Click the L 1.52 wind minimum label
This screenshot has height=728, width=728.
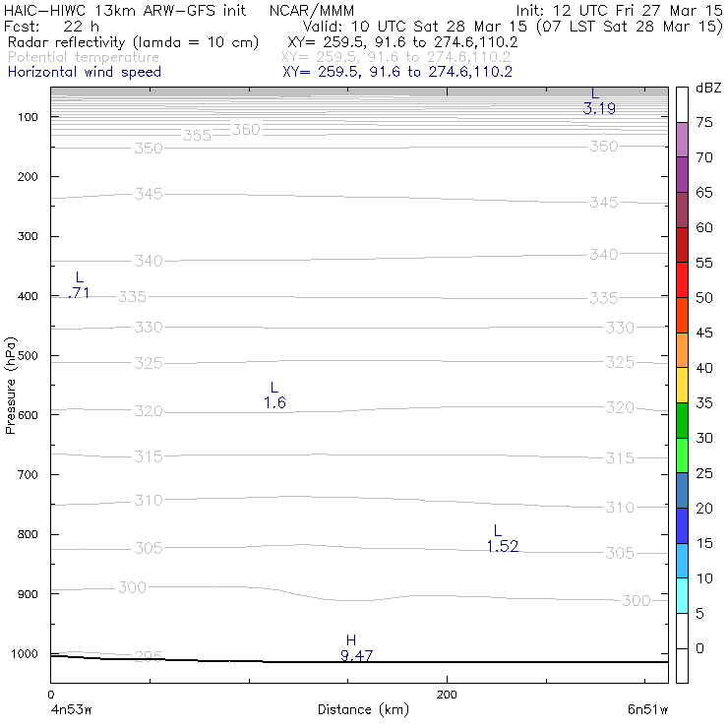503,538
